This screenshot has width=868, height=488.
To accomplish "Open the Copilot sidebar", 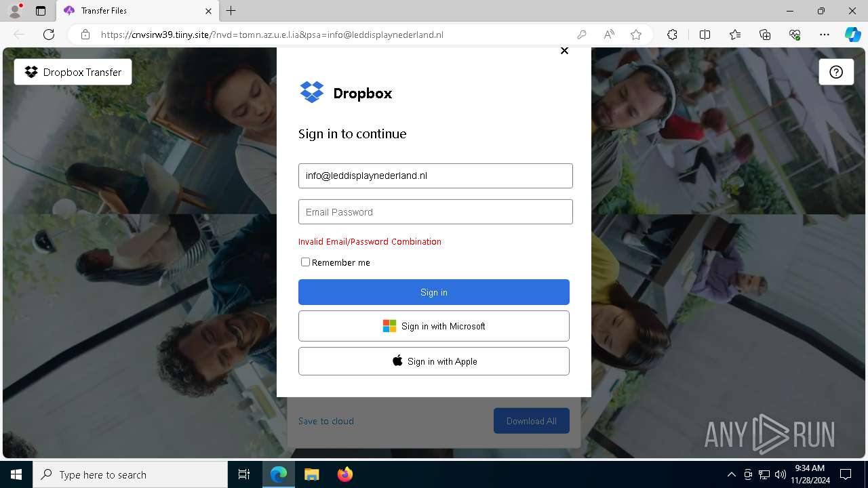I will (x=852, y=35).
